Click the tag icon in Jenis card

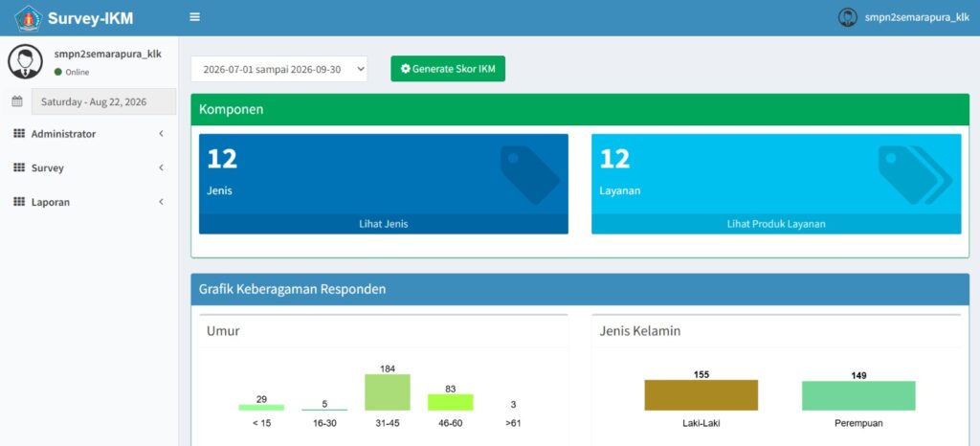click(x=530, y=175)
